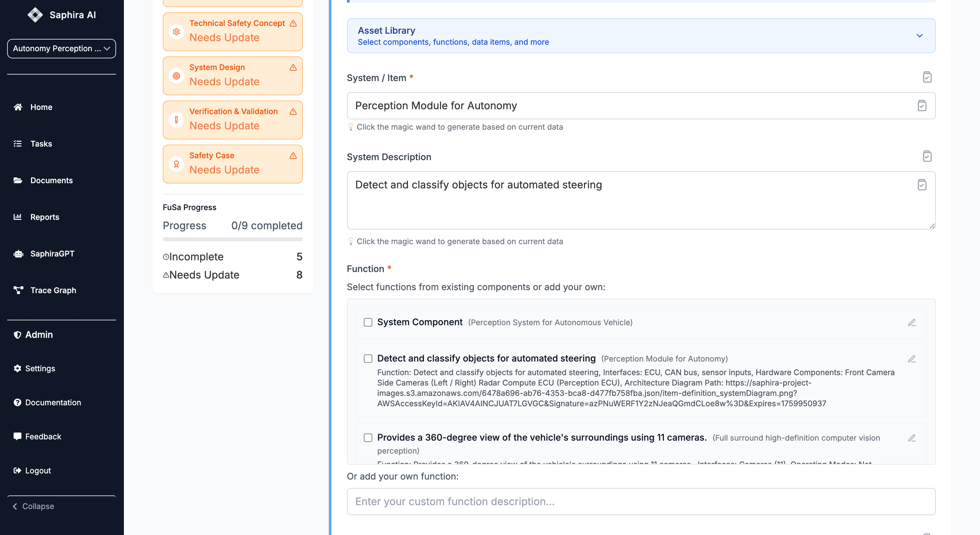
Task: Go to the Reports menu item
Action: tap(44, 217)
